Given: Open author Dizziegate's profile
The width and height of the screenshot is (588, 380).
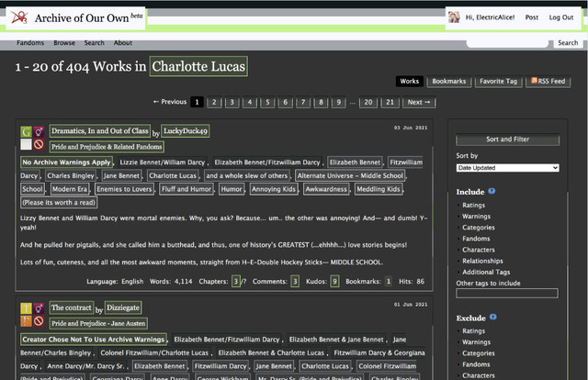Looking at the screenshot, I should pos(123,307).
